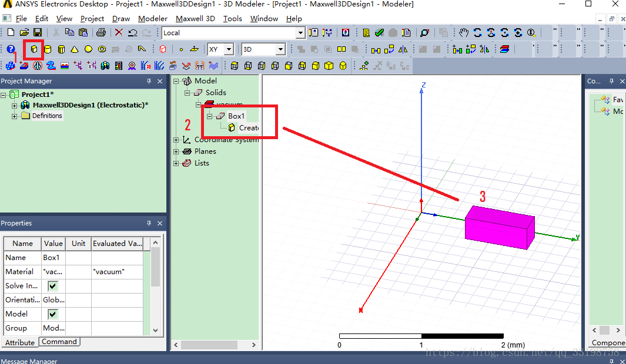Expand the Planes tree node
The height and width of the screenshot is (364, 626).
click(176, 151)
